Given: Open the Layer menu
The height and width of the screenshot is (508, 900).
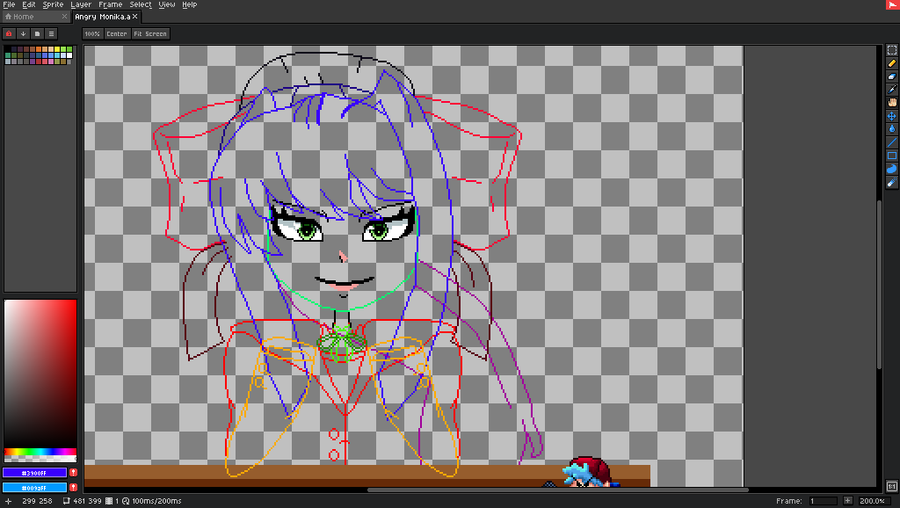Looking at the screenshot, I should pos(81,5).
